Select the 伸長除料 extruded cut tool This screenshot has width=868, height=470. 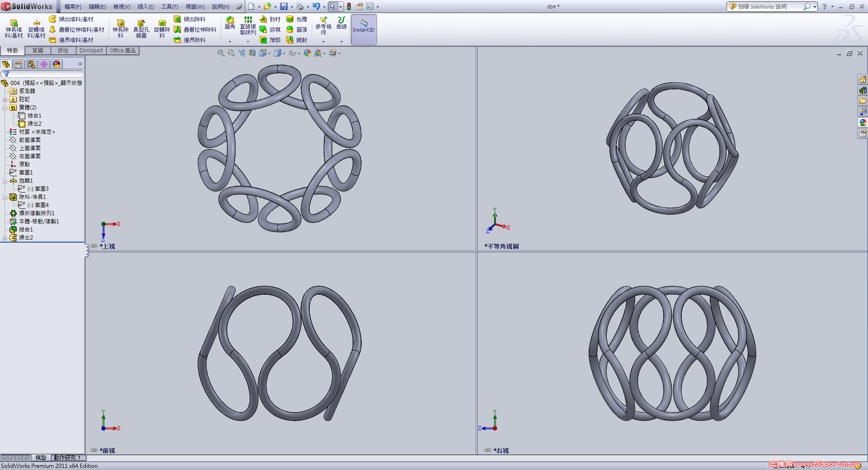tap(120, 29)
